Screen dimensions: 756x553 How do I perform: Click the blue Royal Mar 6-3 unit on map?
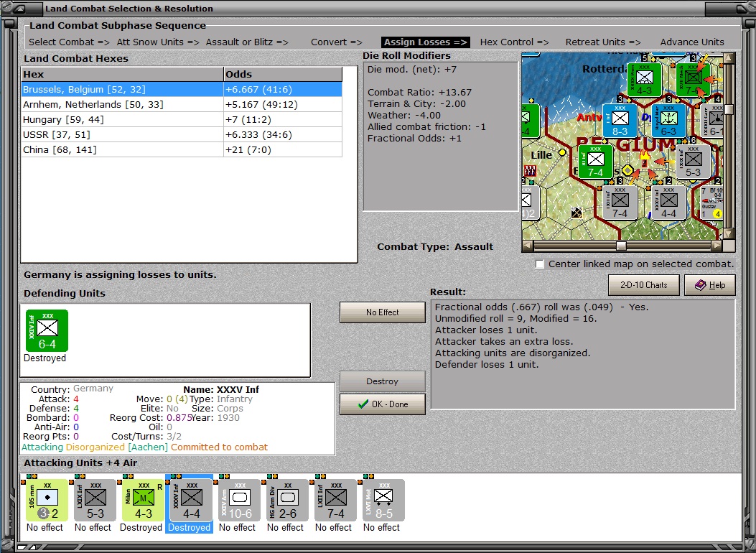668,121
